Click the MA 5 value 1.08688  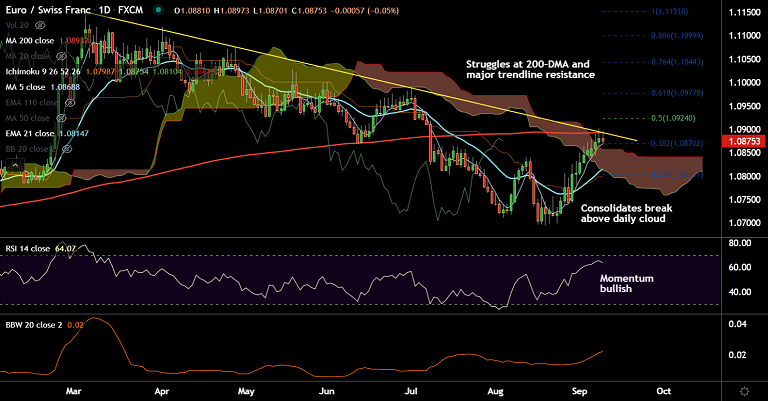click(65, 87)
